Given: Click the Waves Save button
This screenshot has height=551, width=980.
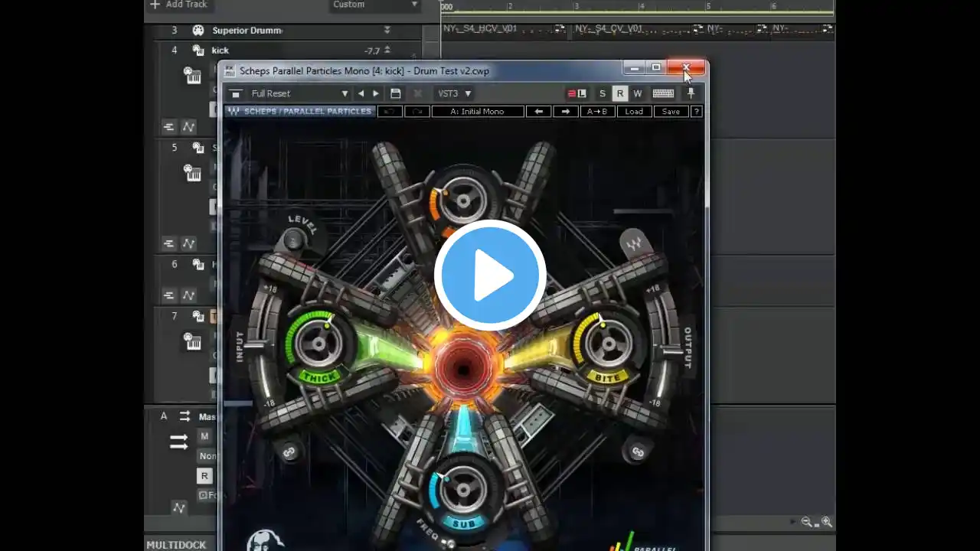Looking at the screenshot, I should tap(671, 112).
